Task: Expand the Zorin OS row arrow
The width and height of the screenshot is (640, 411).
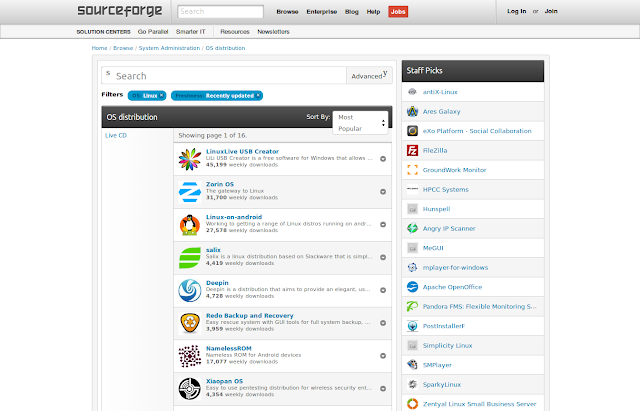Action: pyautogui.click(x=383, y=192)
